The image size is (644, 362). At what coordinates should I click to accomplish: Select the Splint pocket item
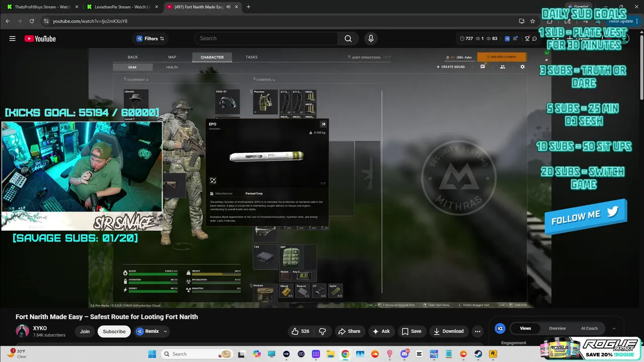[336, 291]
